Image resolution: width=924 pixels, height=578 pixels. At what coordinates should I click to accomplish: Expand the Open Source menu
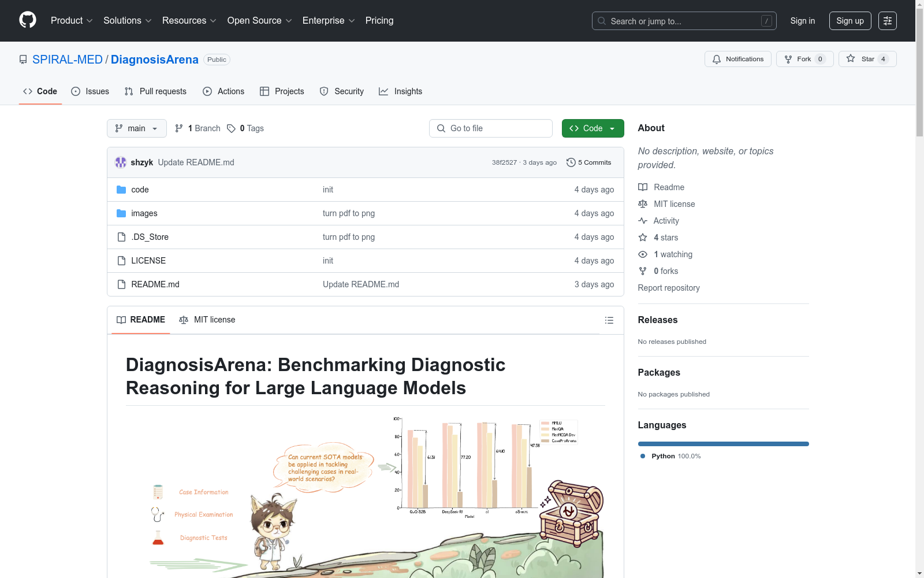259,20
